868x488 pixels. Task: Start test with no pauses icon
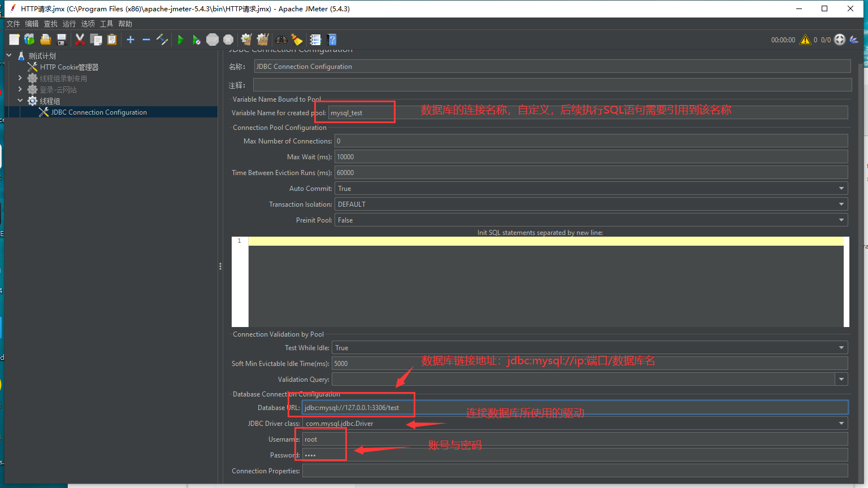point(196,40)
